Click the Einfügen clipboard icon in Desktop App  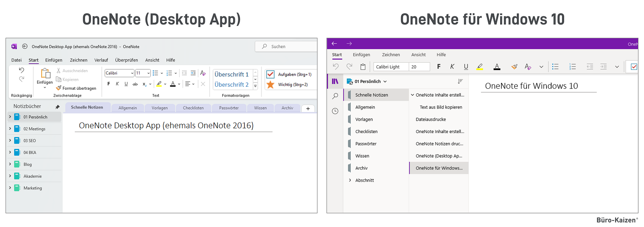coord(45,73)
